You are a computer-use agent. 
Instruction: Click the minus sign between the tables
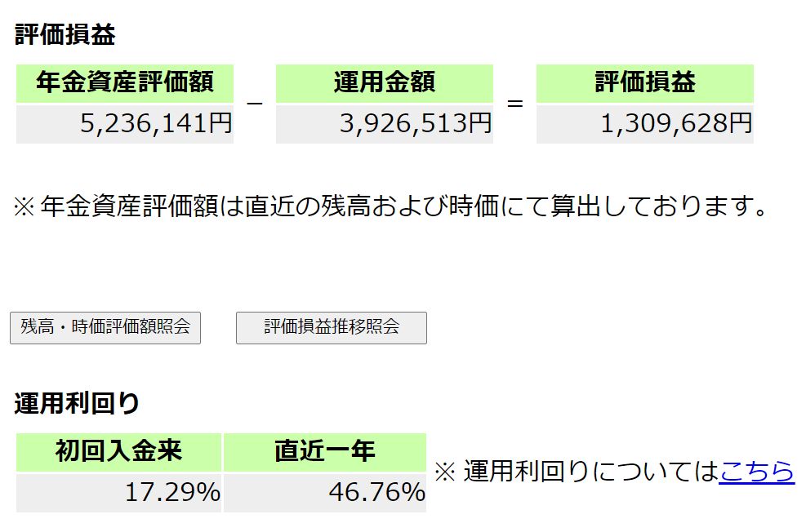click(255, 104)
